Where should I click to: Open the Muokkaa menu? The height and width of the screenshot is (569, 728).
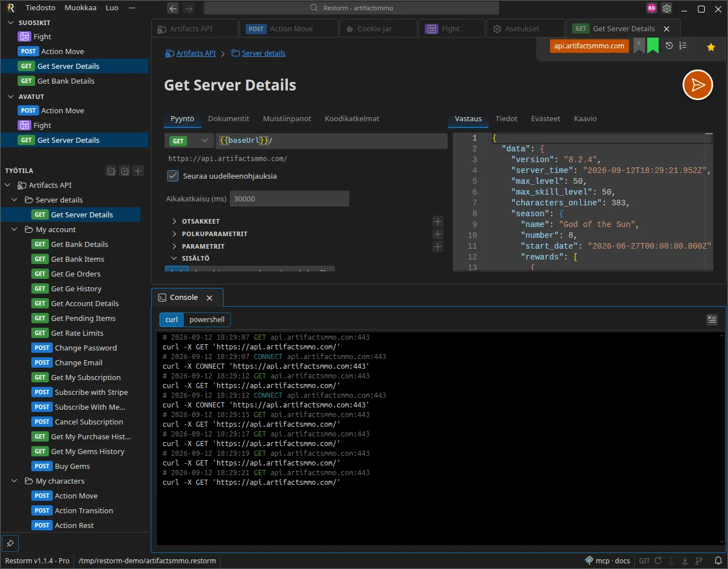pyautogui.click(x=80, y=8)
